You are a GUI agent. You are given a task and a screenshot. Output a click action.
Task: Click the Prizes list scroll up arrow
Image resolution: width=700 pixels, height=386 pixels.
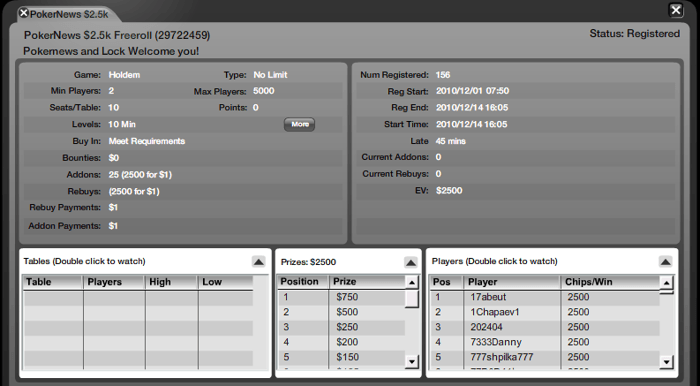[412, 282]
